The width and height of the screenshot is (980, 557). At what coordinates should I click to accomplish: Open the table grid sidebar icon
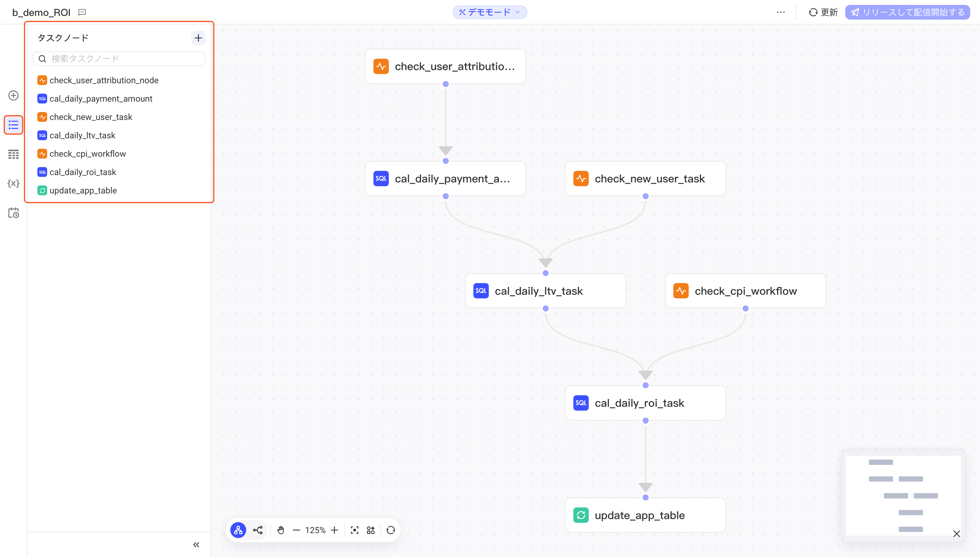[x=13, y=155]
